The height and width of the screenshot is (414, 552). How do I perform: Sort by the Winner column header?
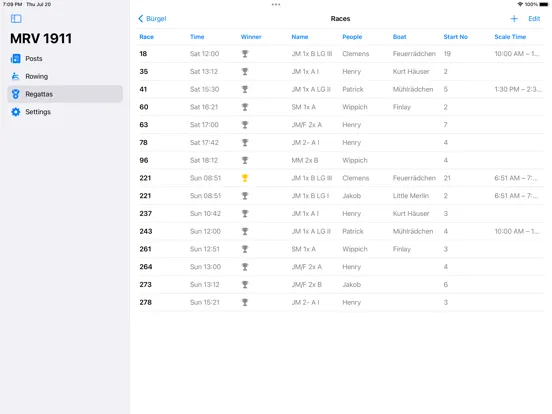click(x=251, y=37)
